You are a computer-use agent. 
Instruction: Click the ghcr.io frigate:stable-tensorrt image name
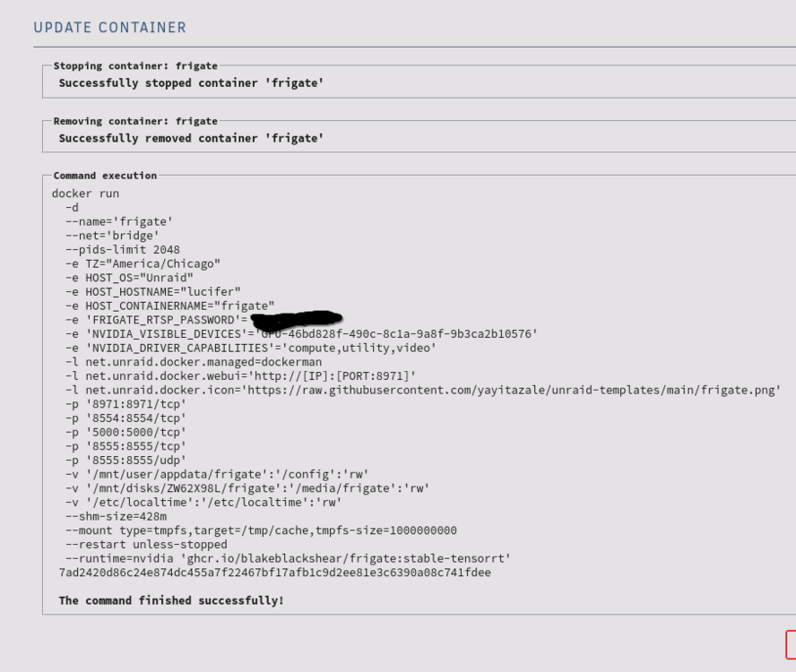[346, 559]
